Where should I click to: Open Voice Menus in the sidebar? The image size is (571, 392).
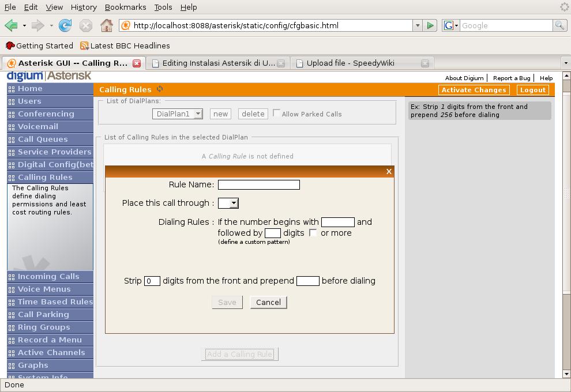[x=44, y=289]
